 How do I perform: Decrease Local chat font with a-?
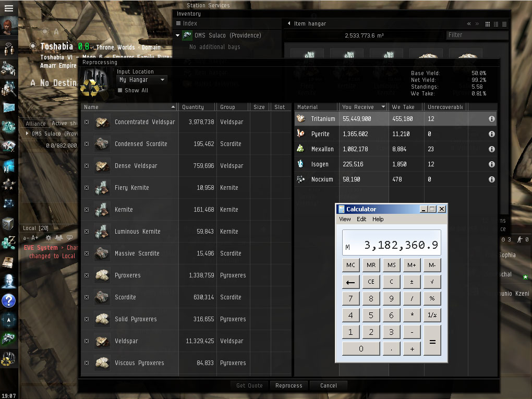tap(26, 238)
